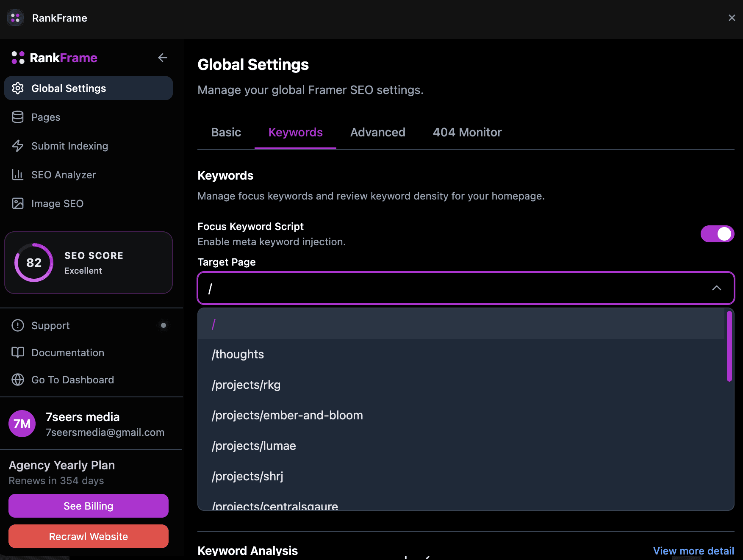Click the Image SEO picture icon
This screenshot has width=743, height=560.
[x=18, y=203]
